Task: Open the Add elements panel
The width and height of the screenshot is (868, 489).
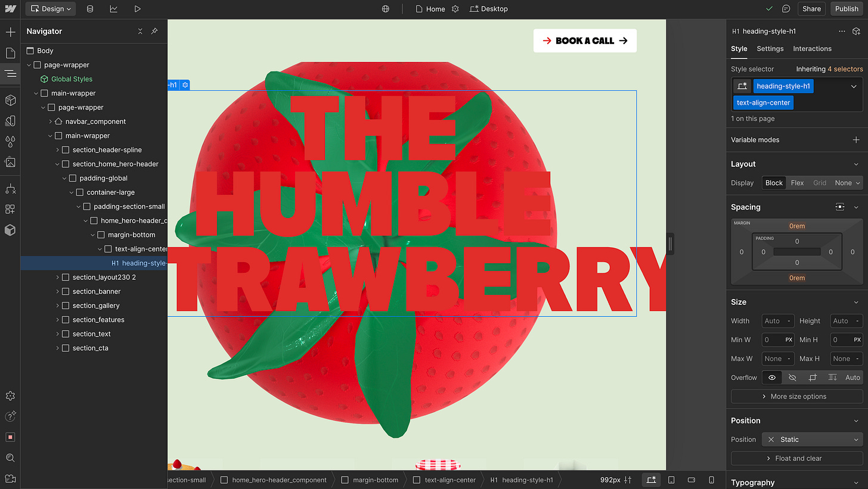Action: pos(10,32)
